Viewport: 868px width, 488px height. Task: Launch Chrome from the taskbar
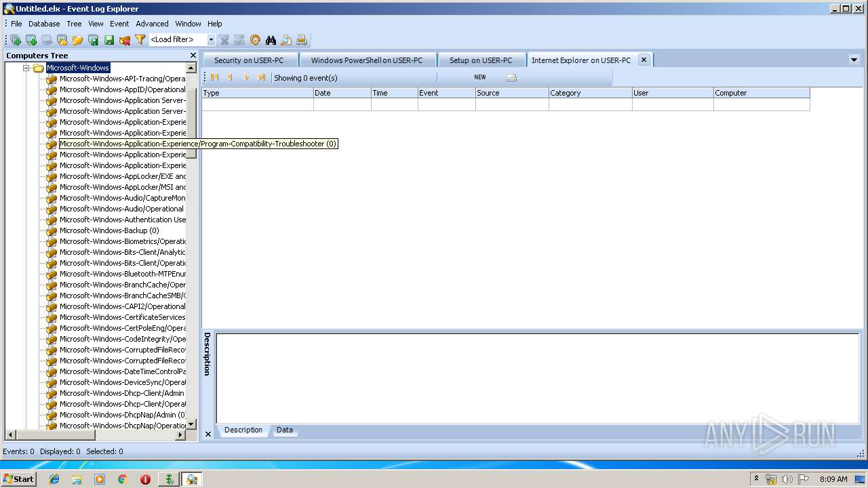123,479
